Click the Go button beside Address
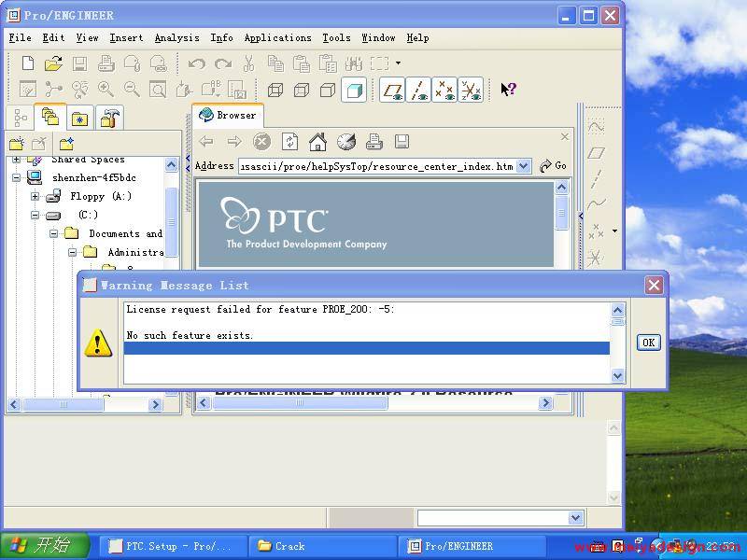The height and width of the screenshot is (560, 747). click(x=553, y=166)
